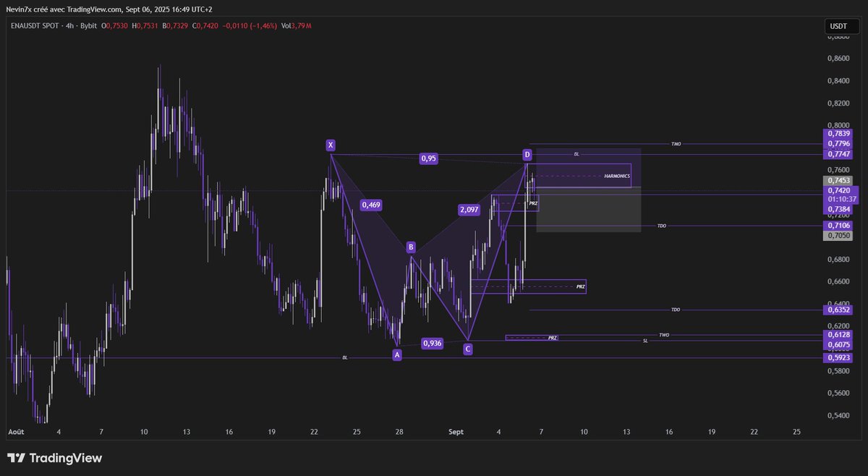
Task: Click the gray 0,7050 price tag
Action: (x=838, y=235)
